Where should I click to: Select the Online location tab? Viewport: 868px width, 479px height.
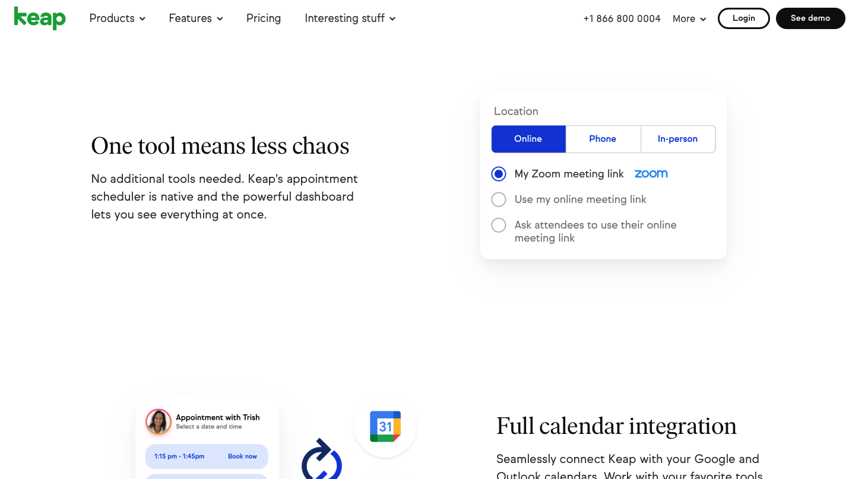[x=528, y=139]
